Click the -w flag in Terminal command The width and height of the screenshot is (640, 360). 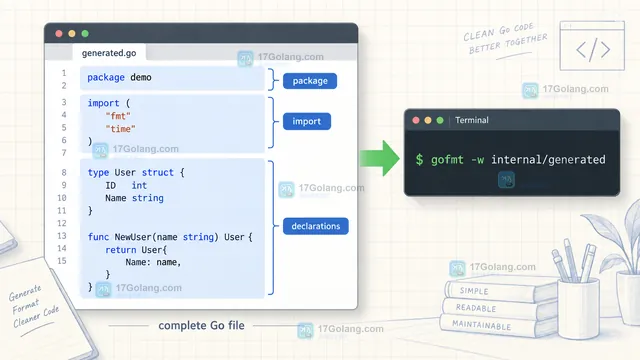478,160
